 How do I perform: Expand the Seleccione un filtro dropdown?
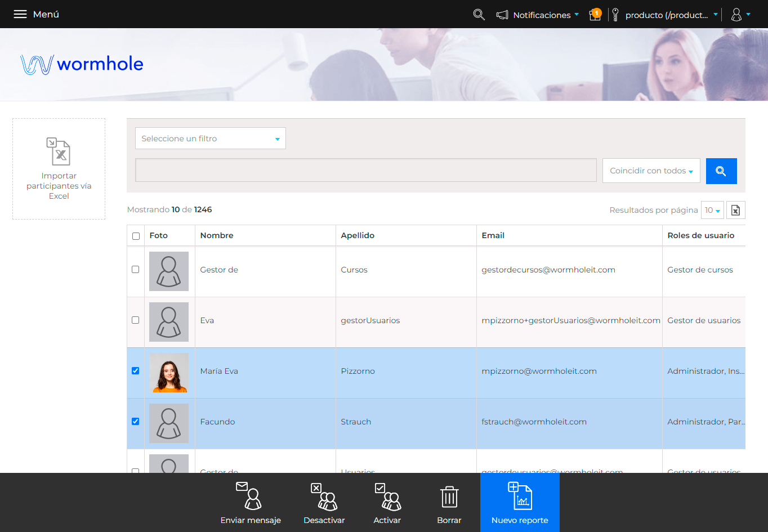click(x=211, y=138)
